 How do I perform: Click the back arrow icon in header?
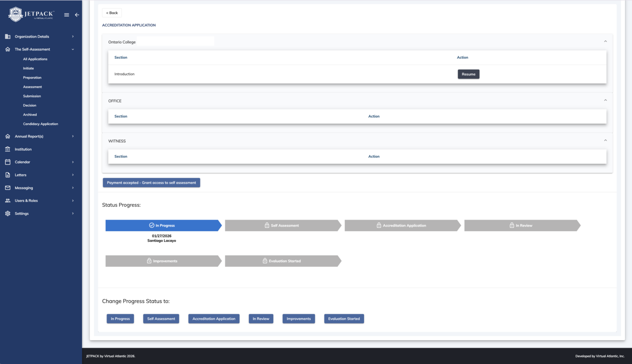pyautogui.click(x=77, y=15)
